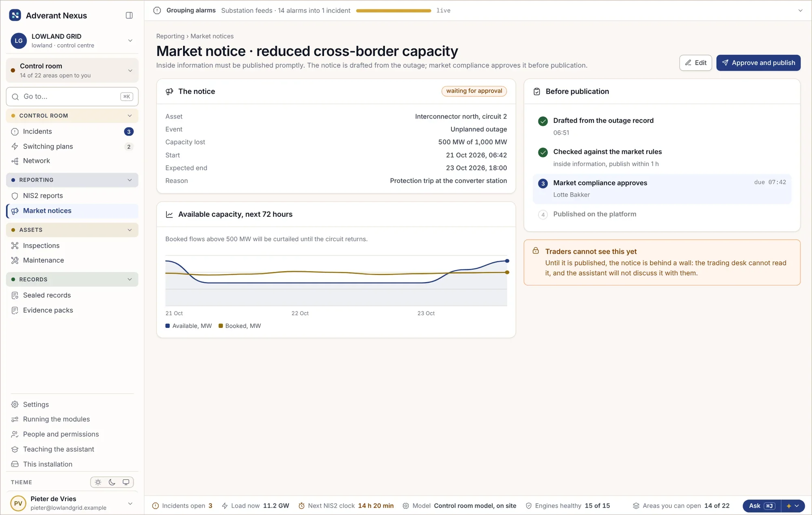Open Market notices in the sidebar
This screenshot has height=515, width=812.
click(72, 211)
